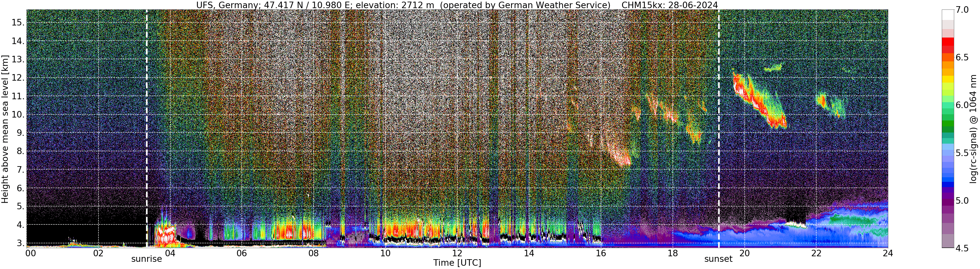Click the 22 tick label on the time axis
980x269 pixels.
tap(816, 253)
